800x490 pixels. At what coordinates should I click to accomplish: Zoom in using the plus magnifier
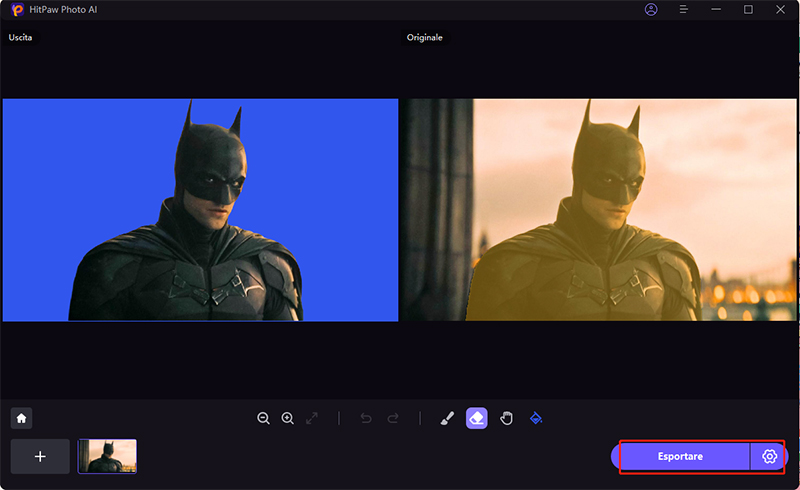pyautogui.click(x=287, y=418)
